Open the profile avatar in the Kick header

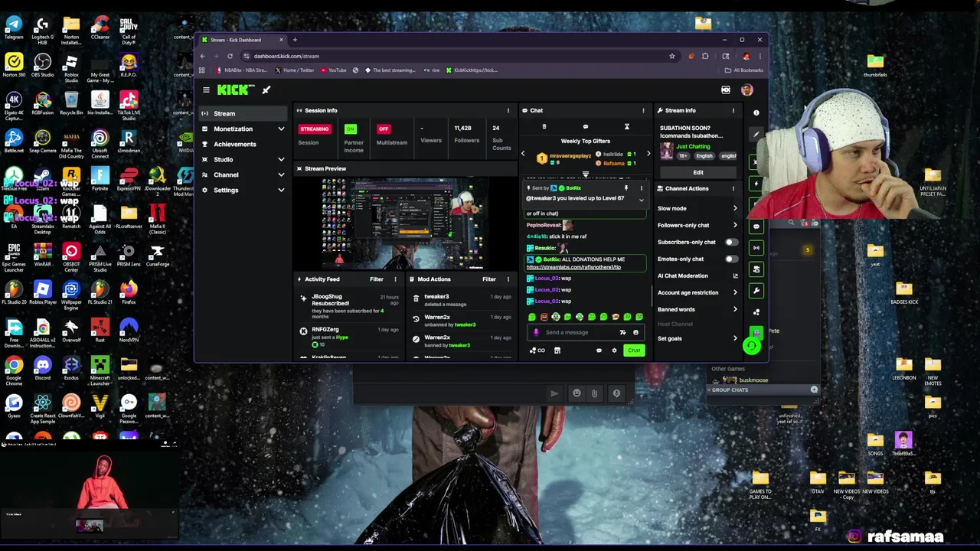coord(746,90)
